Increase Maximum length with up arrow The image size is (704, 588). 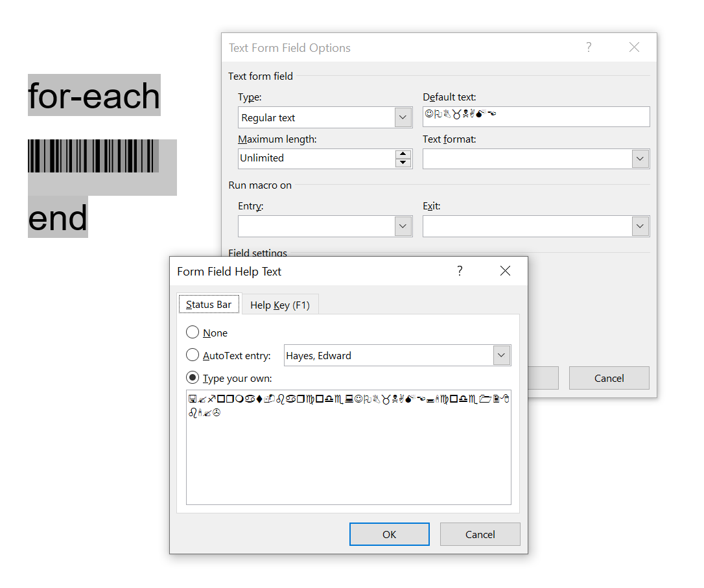coord(403,154)
